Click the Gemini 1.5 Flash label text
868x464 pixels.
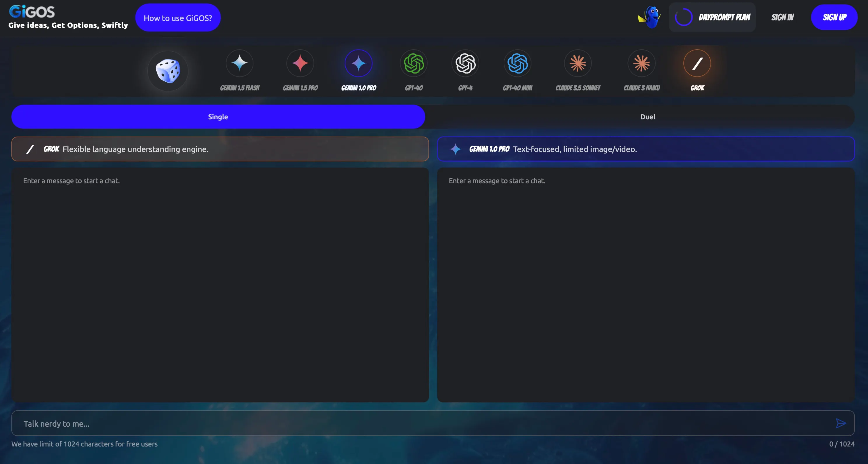click(x=239, y=88)
